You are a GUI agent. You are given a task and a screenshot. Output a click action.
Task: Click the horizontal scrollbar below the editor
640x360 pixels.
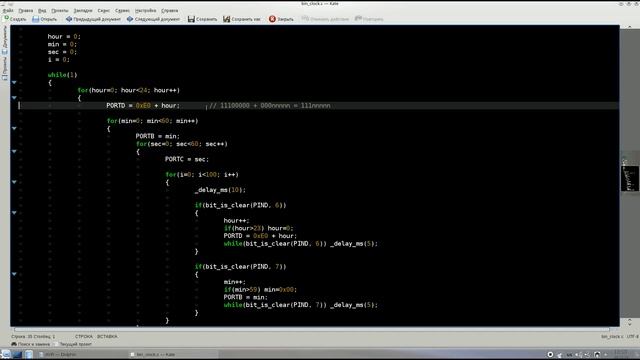point(312,329)
